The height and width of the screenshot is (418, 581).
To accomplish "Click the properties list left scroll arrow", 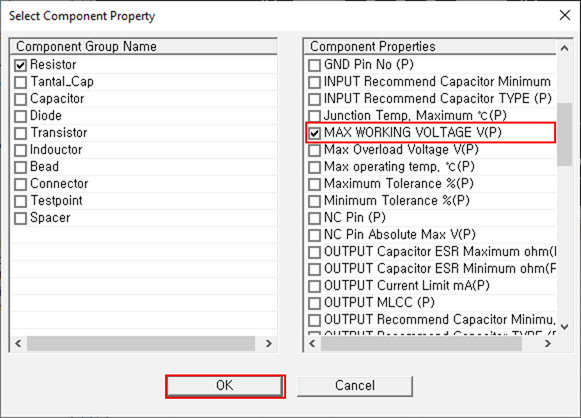I will [312, 344].
